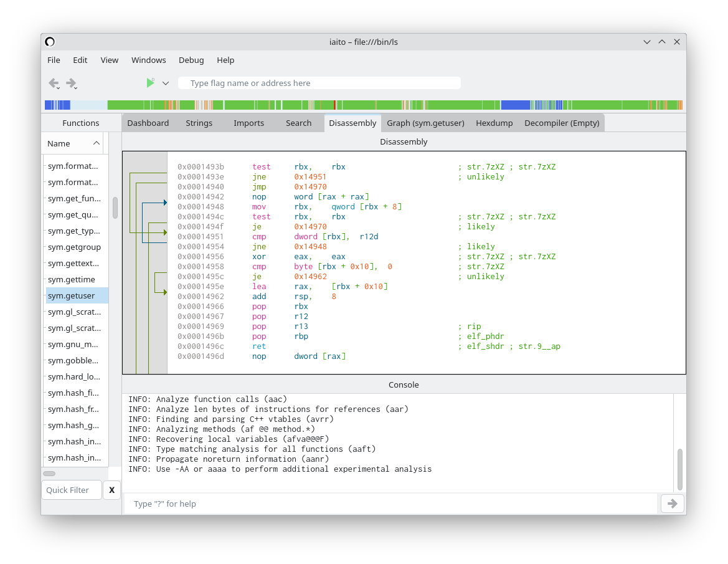
Task: Clear the quick filter with X button
Action: point(111,490)
